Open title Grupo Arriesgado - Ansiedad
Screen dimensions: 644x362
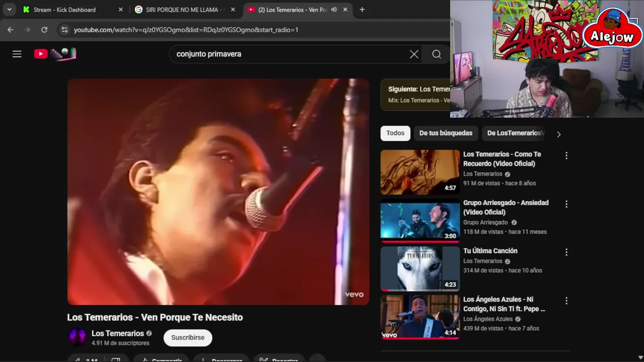point(506,207)
